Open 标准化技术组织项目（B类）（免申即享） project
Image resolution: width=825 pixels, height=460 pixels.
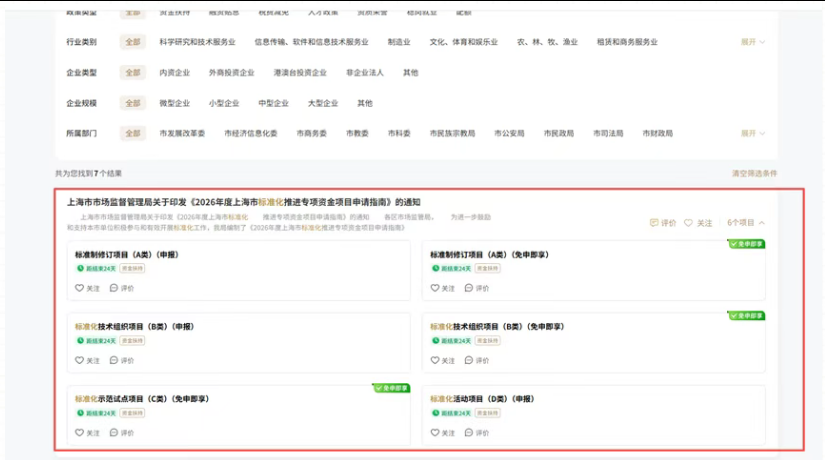(497, 326)
